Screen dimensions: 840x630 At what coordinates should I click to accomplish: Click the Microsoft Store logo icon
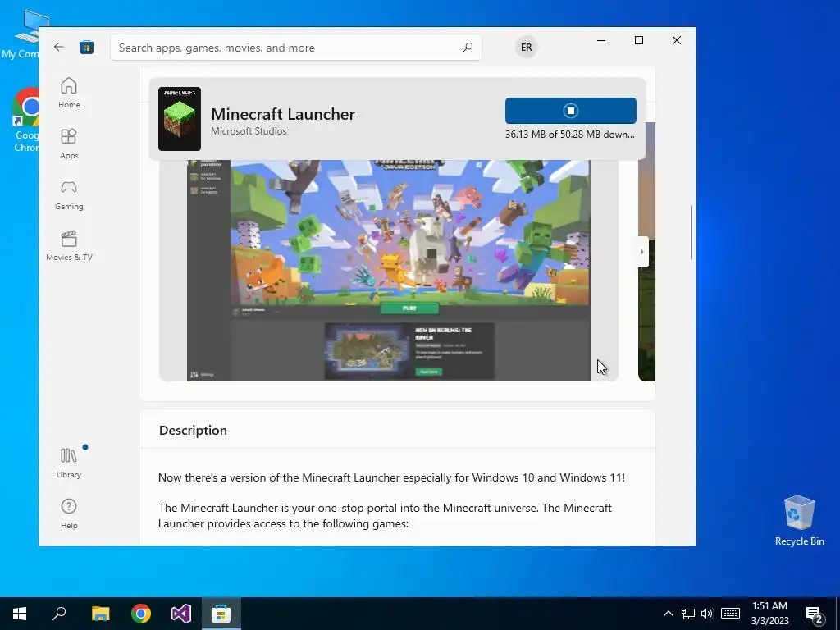pos(87,47)
